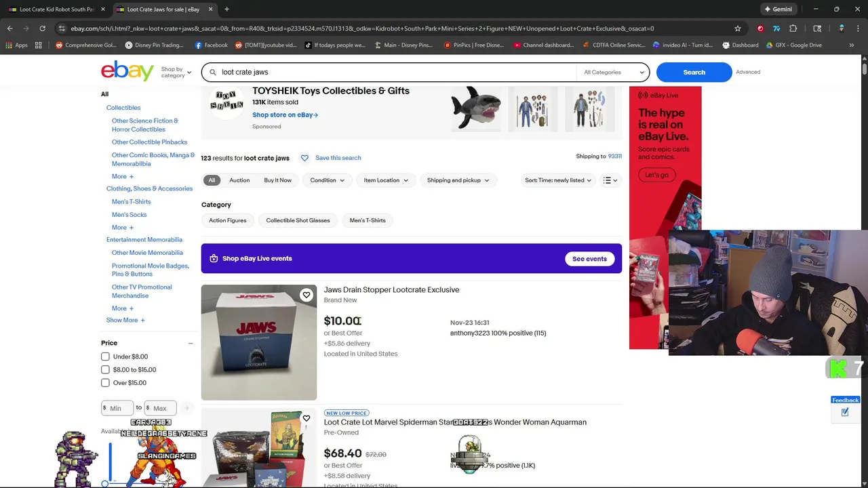868x488 pixels.
Task: Click the browser back arrow
Action: tap(10, 28)
